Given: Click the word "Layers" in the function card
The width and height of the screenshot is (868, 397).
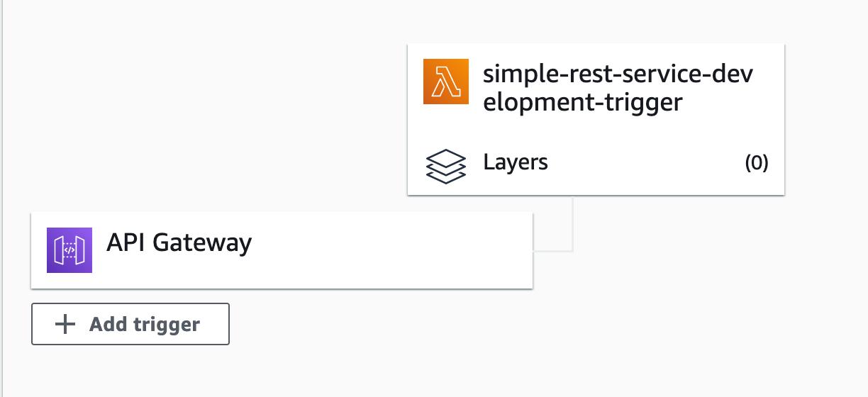Looking at the screenshot, I should (x=516, y=162).
